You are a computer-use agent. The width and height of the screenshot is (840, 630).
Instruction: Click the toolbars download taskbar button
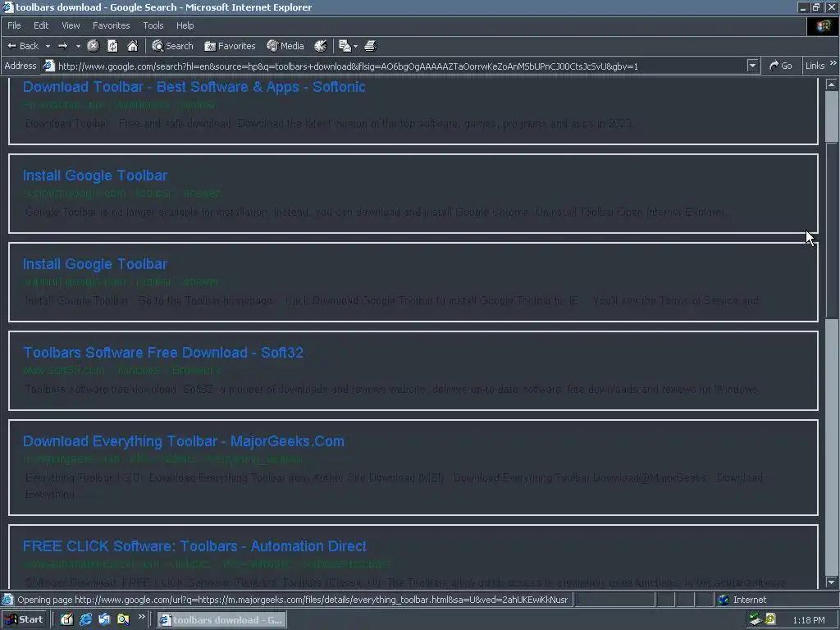221,620
